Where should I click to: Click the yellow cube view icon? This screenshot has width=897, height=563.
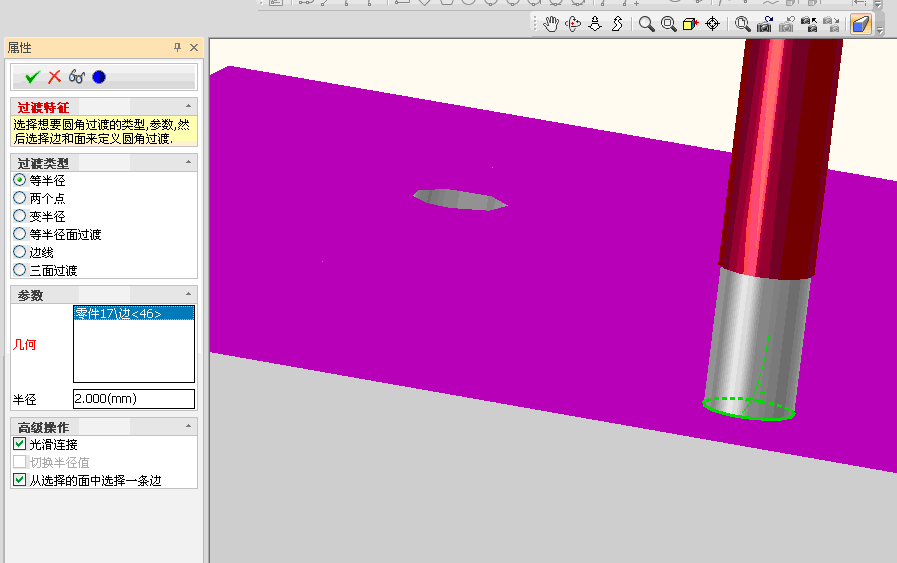(x=690, y=24)
